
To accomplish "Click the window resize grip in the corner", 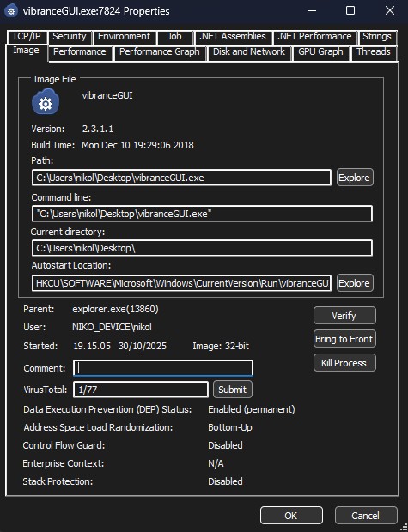I will tap(403, 527).
